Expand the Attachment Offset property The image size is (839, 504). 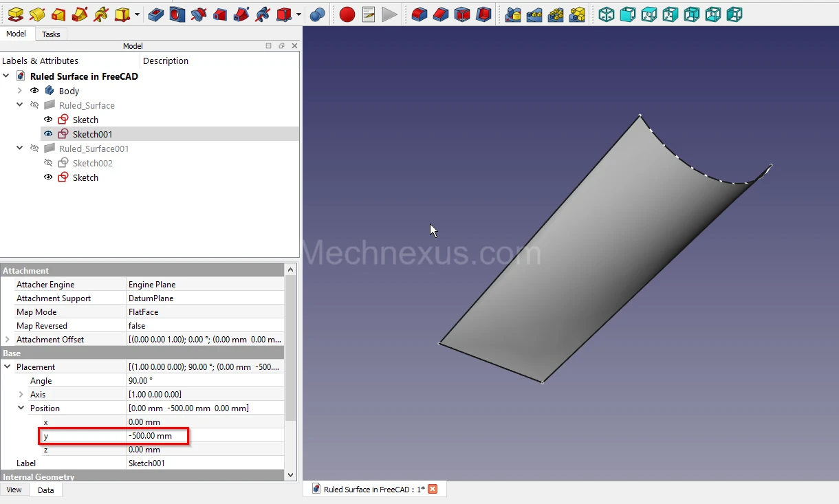8,340
